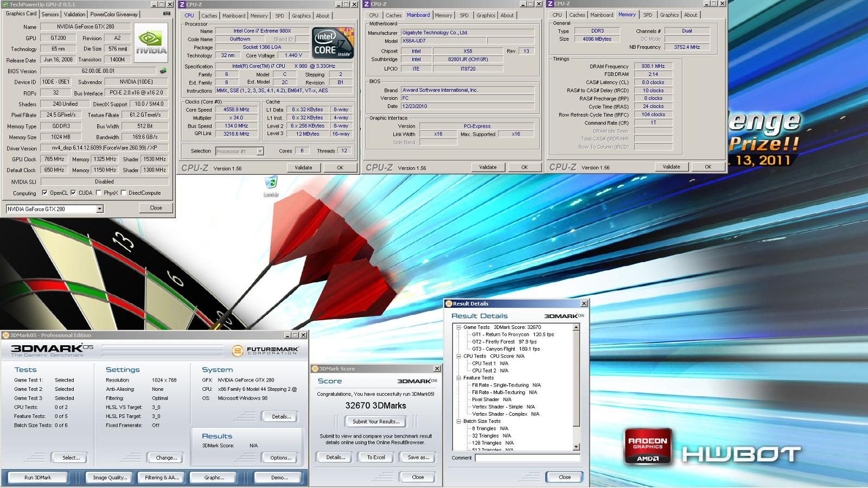This screenshot has height=488, width=868.
Task: Click the 3DMark05 Professional Edition title bar icon
Action: [5, 335]
